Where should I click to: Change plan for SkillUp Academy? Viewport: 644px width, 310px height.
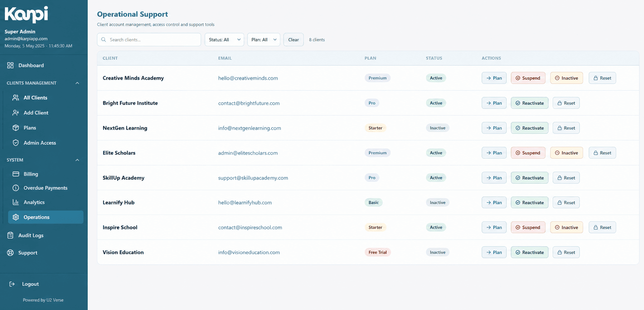494,178
